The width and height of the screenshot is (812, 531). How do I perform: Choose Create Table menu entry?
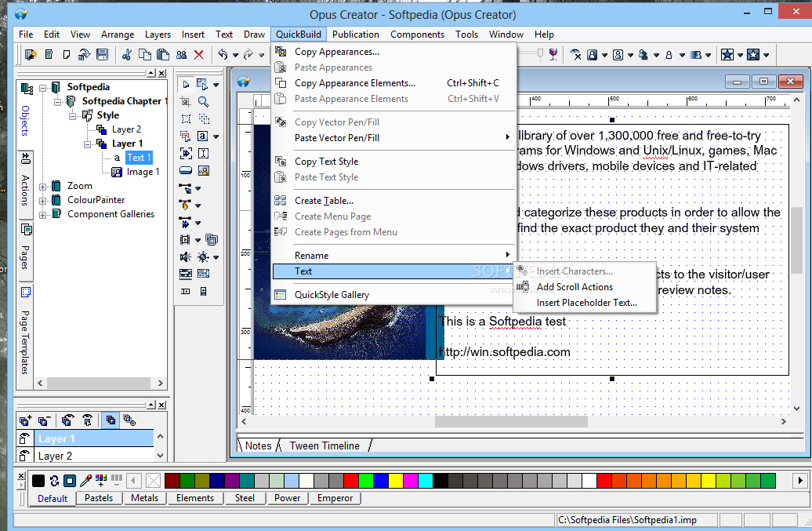click(394, 201)
